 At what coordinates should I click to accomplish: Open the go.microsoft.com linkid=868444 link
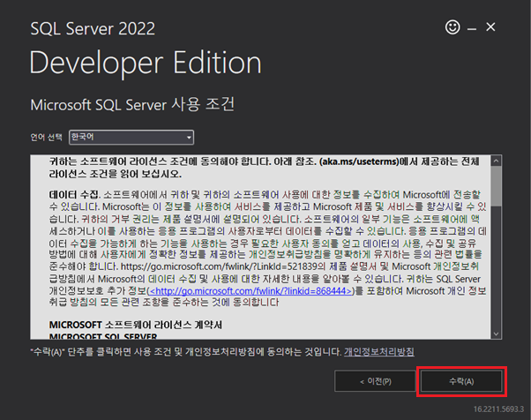click(x=251, y=291)
